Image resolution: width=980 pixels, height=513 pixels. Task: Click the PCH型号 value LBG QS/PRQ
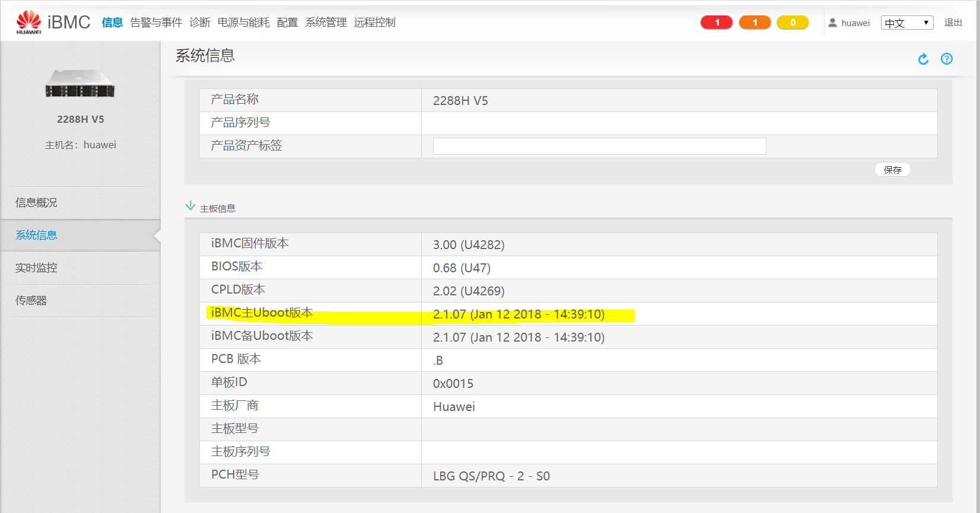pos(491,476)
